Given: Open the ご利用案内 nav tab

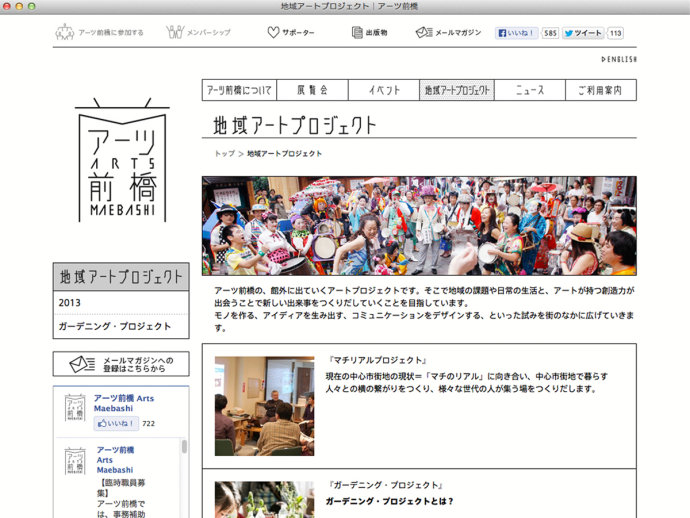Looking at the screenshot, I should coord(601,90).
